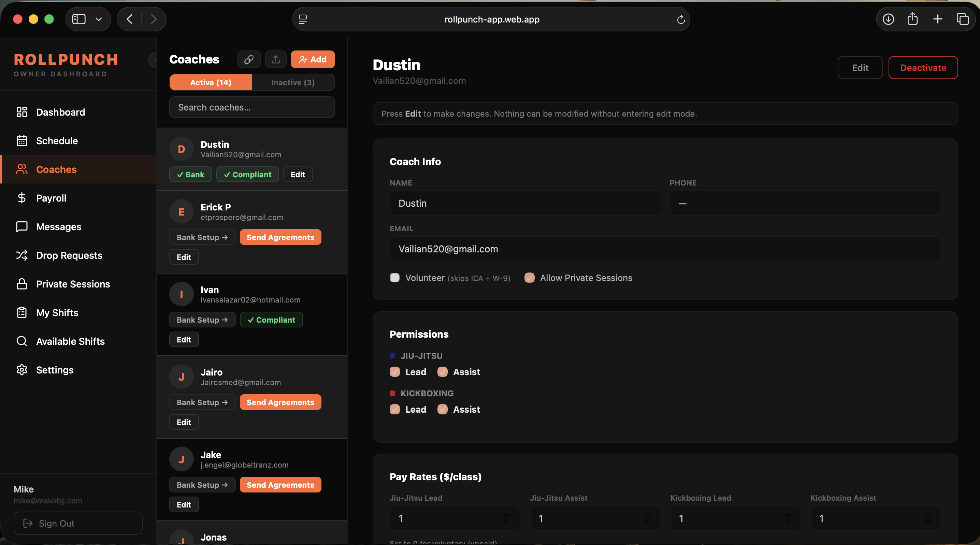Screen dimensions: 980x545
Task: Switch to Inactive (3) tab
Action: tap(293, 83)
